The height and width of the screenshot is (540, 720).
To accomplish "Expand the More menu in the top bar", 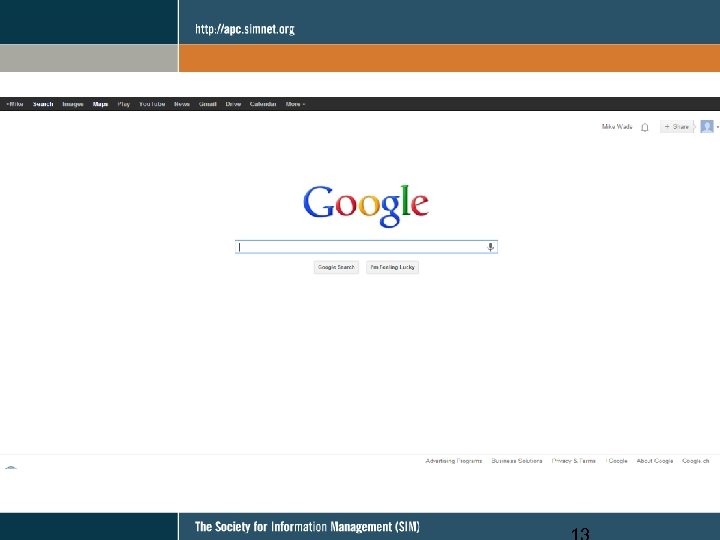I will pyautogui.click(x=295, y=104).
